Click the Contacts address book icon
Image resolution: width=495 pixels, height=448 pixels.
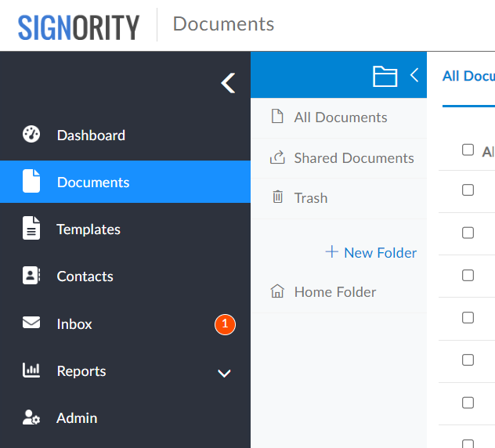click(31, 276)
